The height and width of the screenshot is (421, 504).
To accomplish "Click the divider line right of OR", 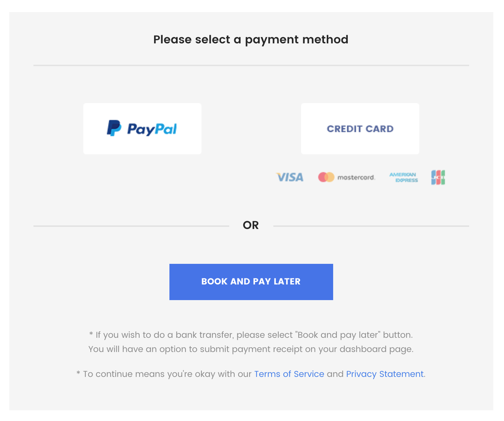I will tap(371, 226).
